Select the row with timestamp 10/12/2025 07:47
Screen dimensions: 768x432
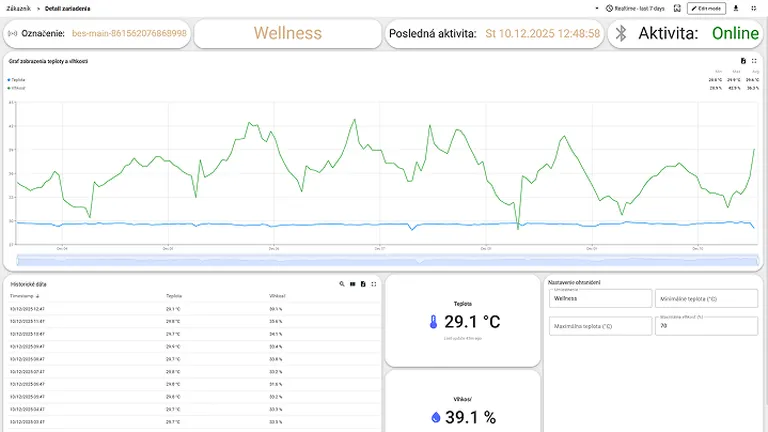pos(194,372)
